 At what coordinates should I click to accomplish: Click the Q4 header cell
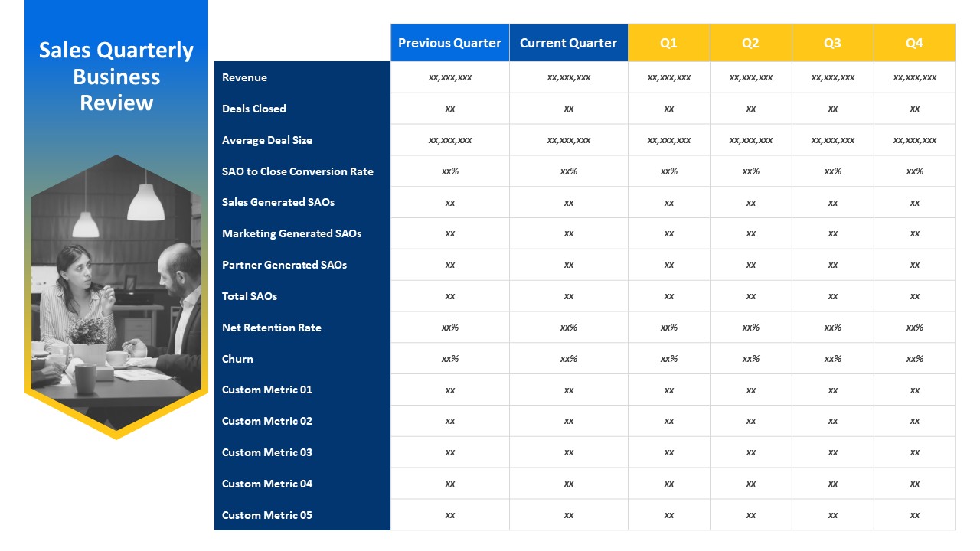(914, 43)
